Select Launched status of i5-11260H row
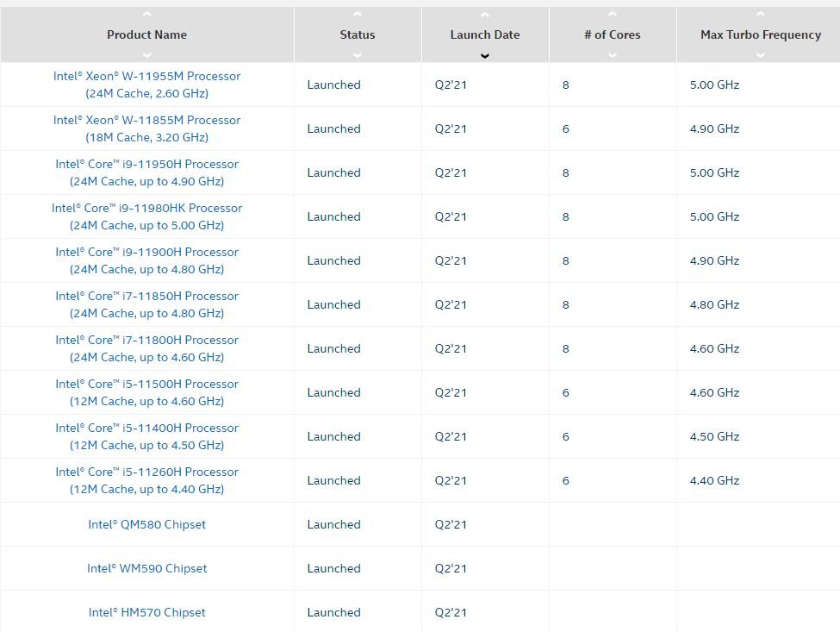The image size is (840, 632). 333,480
